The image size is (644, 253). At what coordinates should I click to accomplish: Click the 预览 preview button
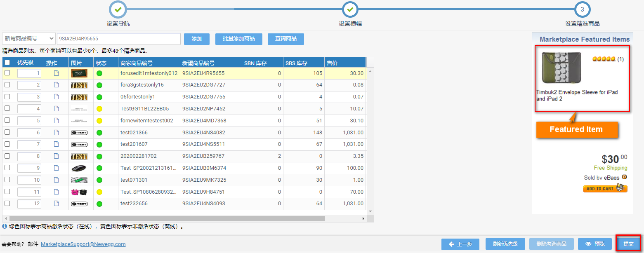(x=594, y=244)
